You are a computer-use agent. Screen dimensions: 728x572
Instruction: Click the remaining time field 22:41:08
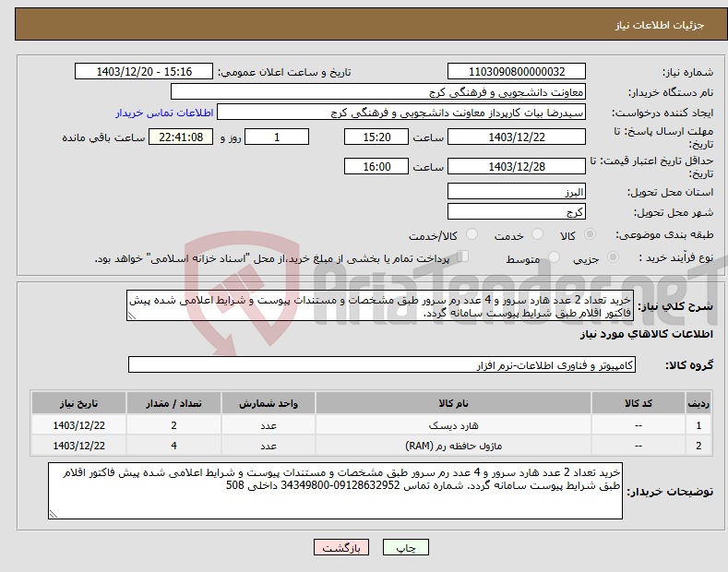click(181, 137)
